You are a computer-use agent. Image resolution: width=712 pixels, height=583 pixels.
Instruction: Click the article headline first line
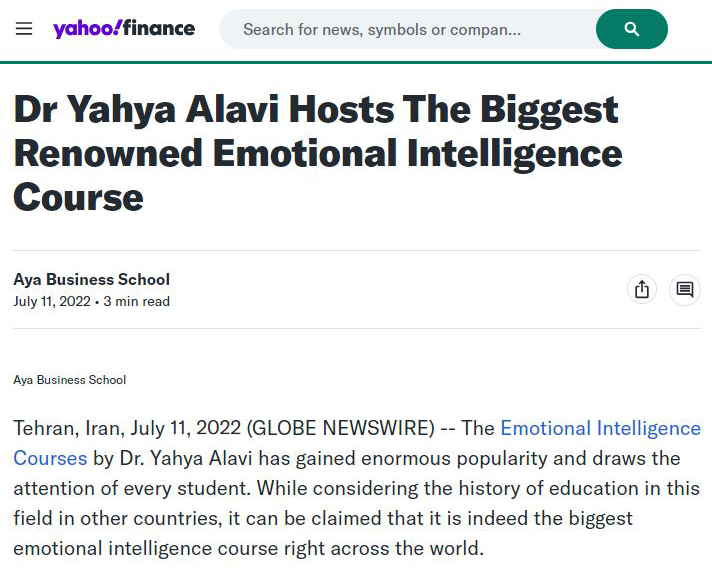[316, 110]
